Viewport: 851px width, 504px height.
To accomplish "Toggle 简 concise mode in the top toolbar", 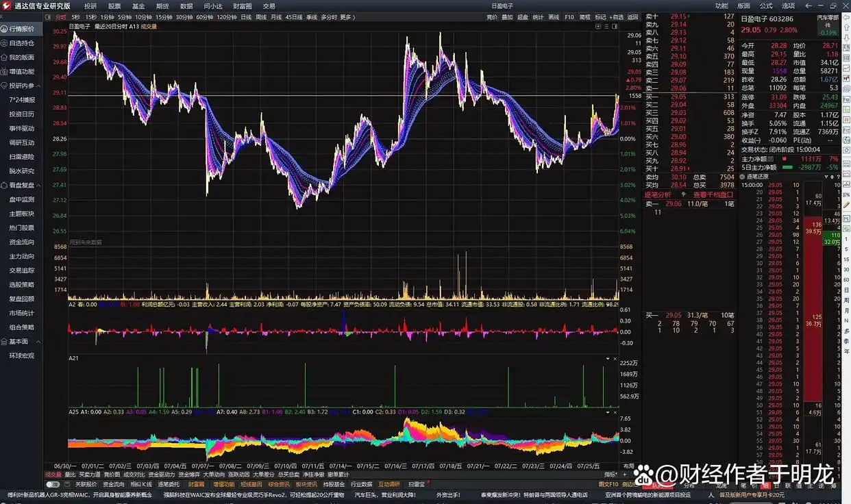I will [x=585, y=18].
